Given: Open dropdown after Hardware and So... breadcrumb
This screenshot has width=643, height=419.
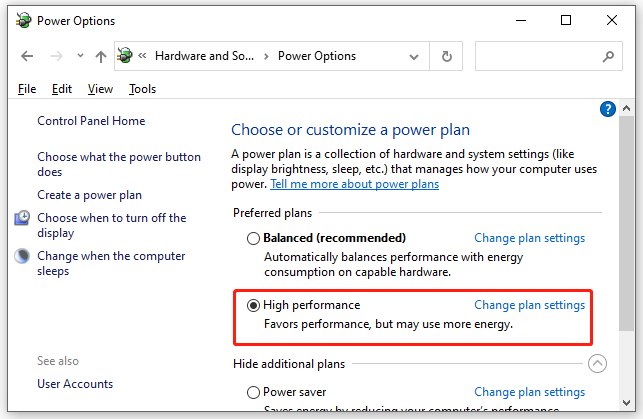Looking at the screenshot, I should pyautogui.click(x=266, y=56).
